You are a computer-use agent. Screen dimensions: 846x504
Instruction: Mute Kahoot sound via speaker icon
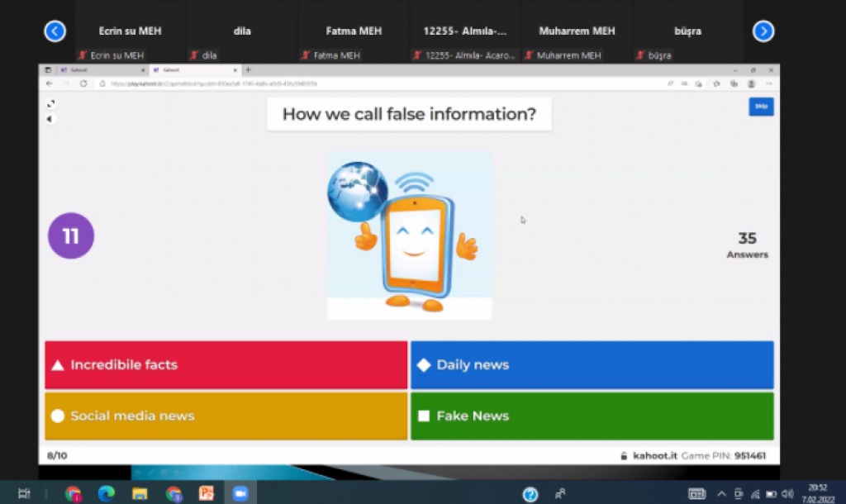click(50, 119)
